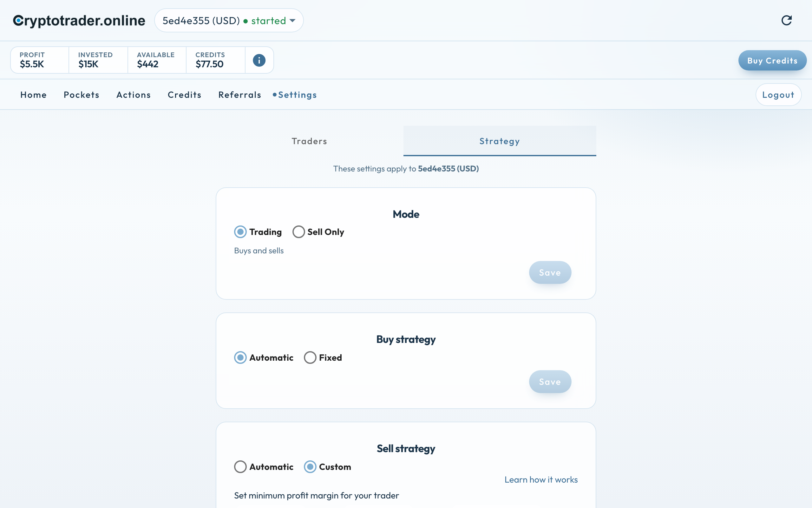Click the Available $442 stat

point(157,60)
